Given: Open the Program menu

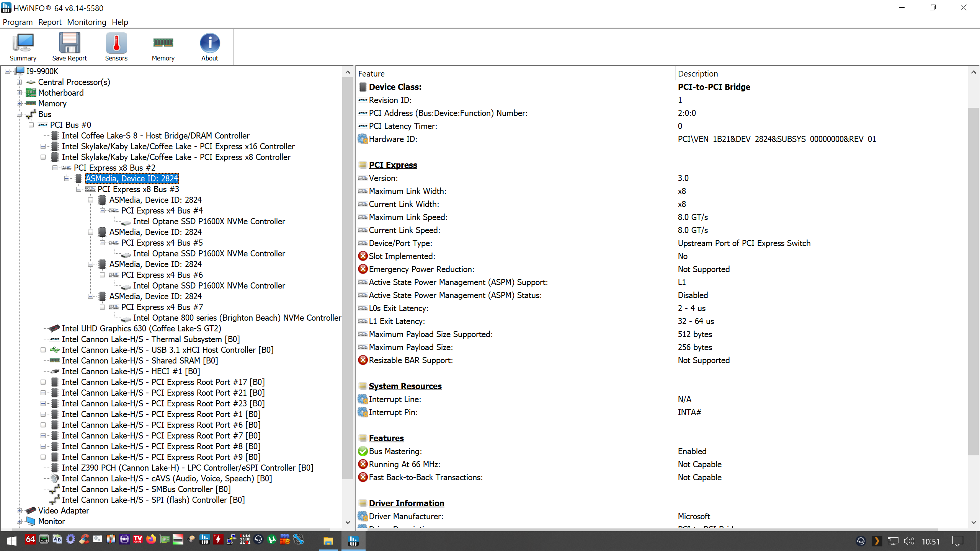Looking at the screenshot, I should (x=18, y=22).
